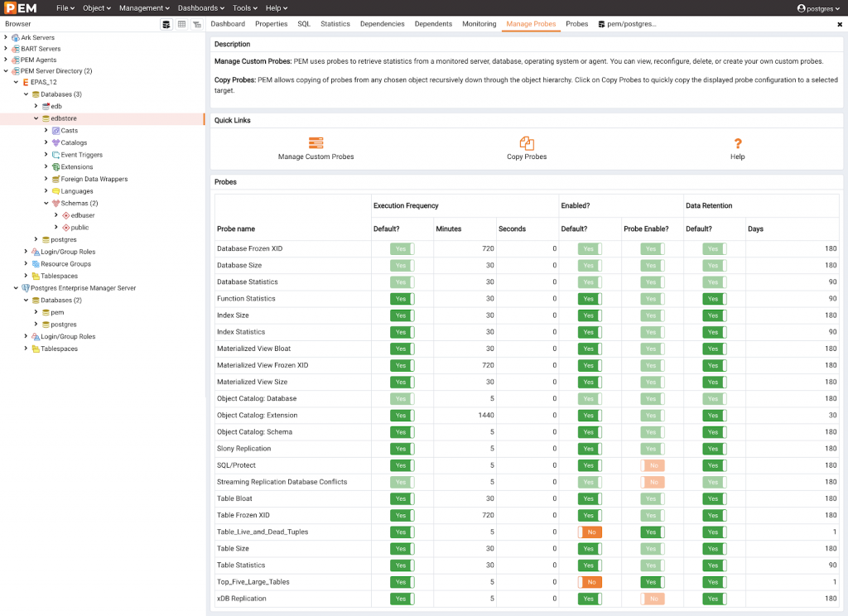Expand the Tablespaces node under EPAS_12

[26, 276]
